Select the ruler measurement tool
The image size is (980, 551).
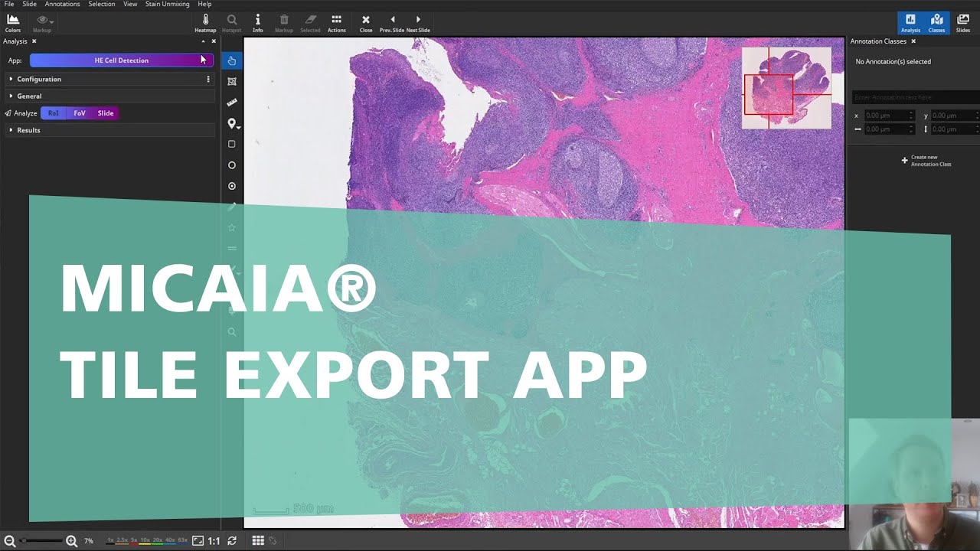coord(232,102)
